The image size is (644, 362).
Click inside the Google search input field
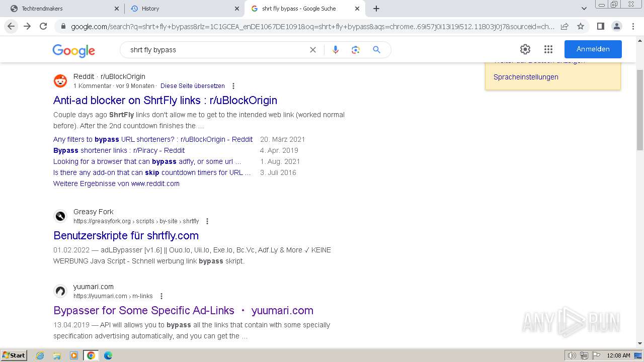[x=216, y=50]
